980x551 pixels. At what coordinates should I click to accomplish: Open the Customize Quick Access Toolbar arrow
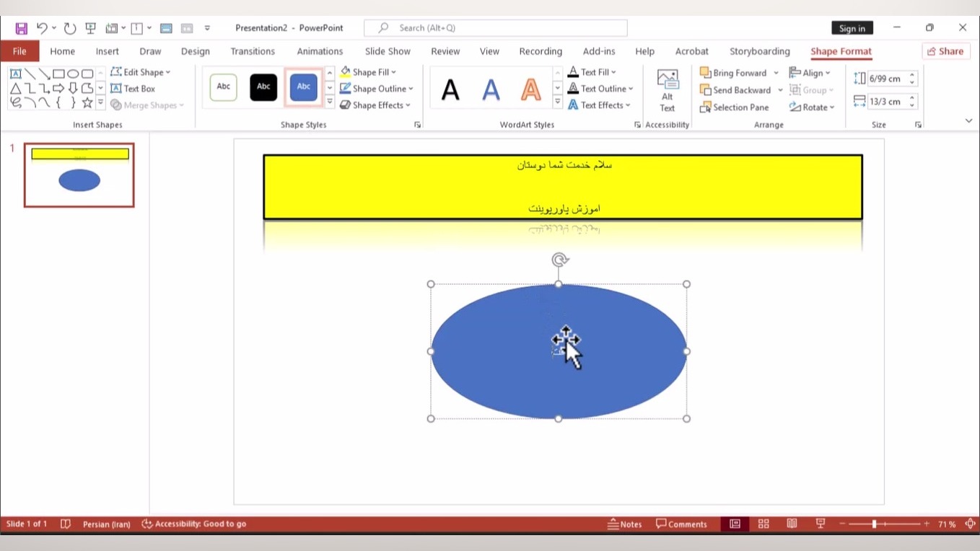point(207,28)
